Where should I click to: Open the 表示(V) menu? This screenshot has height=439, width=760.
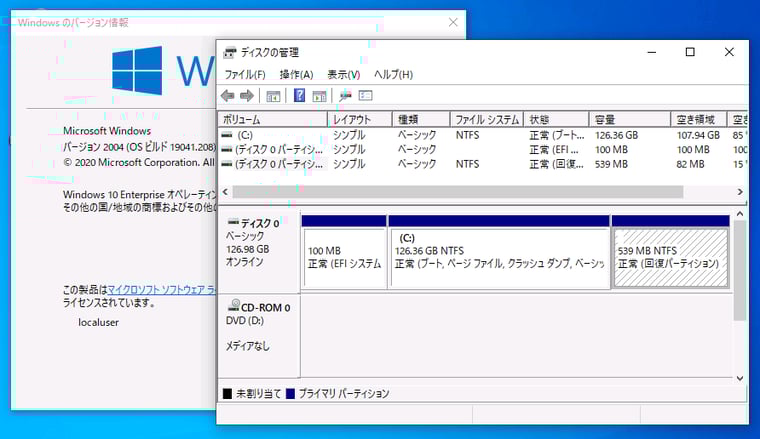(343, 75)
